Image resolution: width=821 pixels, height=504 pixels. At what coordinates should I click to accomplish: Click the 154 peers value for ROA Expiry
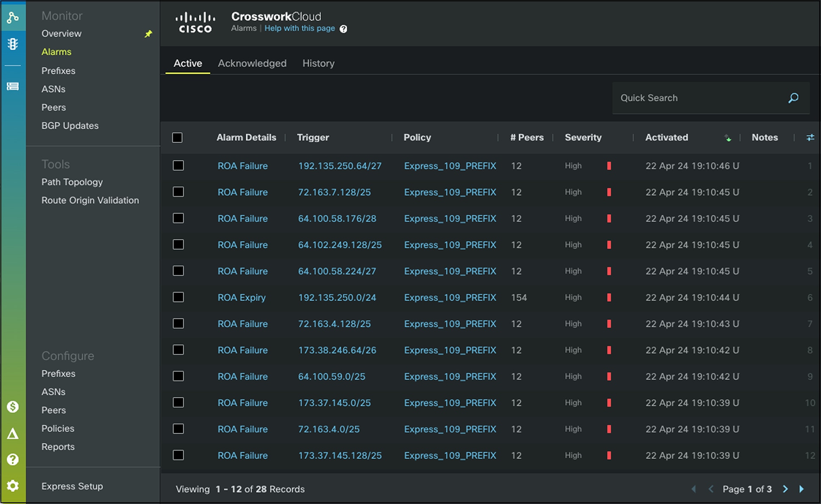coord(519,297)
